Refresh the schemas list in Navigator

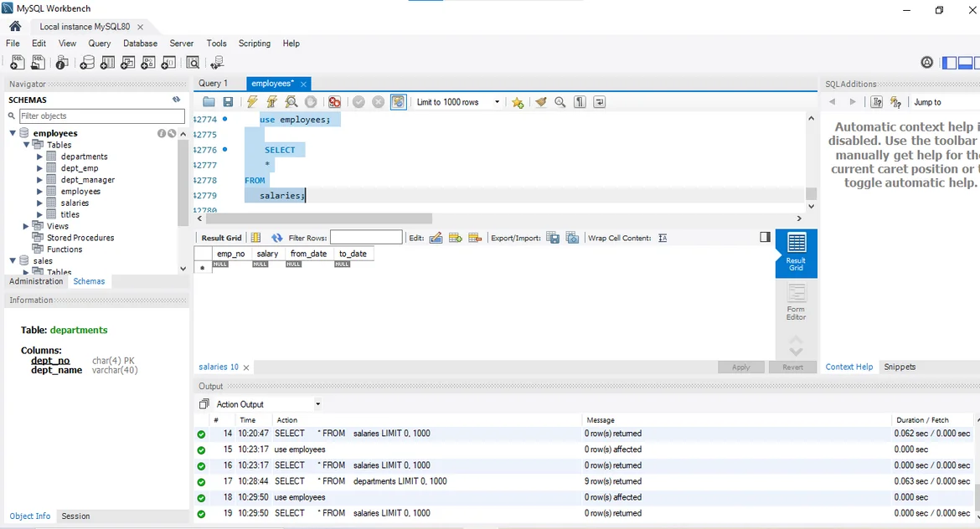(176, 100)
